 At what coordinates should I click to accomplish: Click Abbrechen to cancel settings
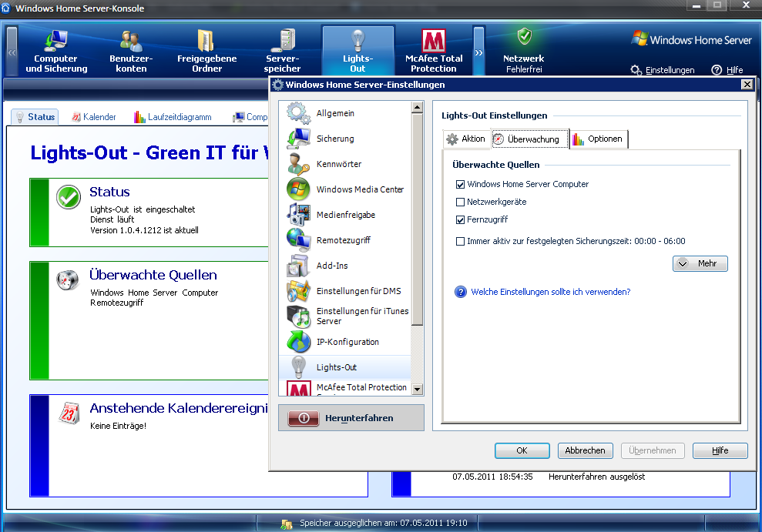click(x=585, y=450)
